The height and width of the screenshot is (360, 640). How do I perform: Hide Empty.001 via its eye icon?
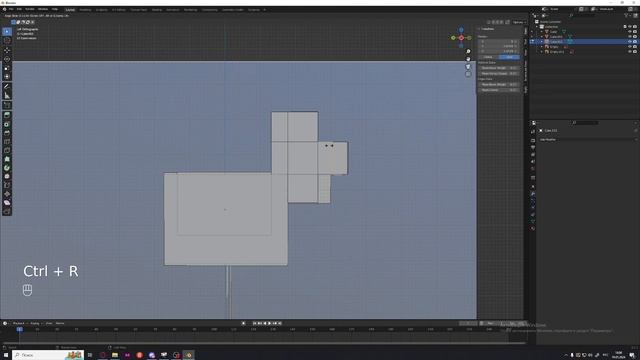point(630,52)
